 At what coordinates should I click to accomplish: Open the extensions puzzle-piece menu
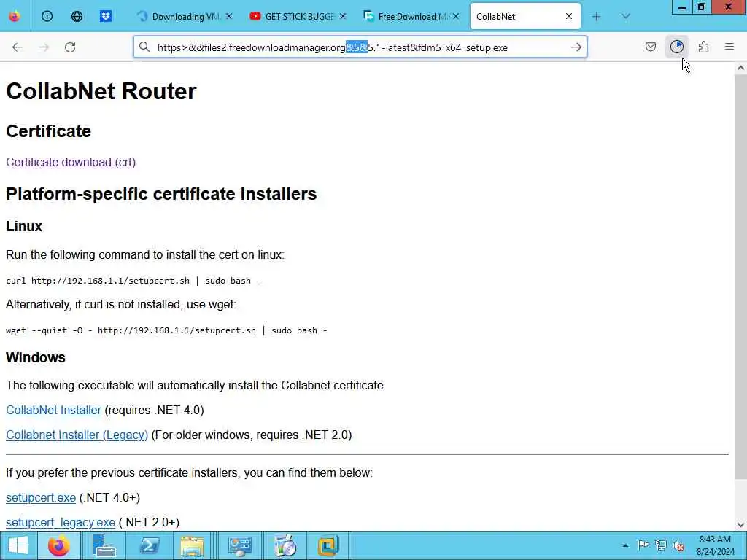tap(703, 47)
